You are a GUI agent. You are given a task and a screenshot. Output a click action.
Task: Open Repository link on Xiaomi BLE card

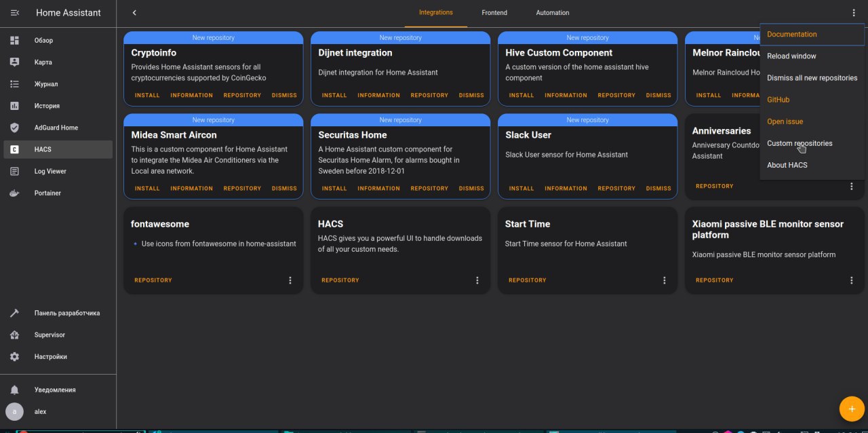715,280
